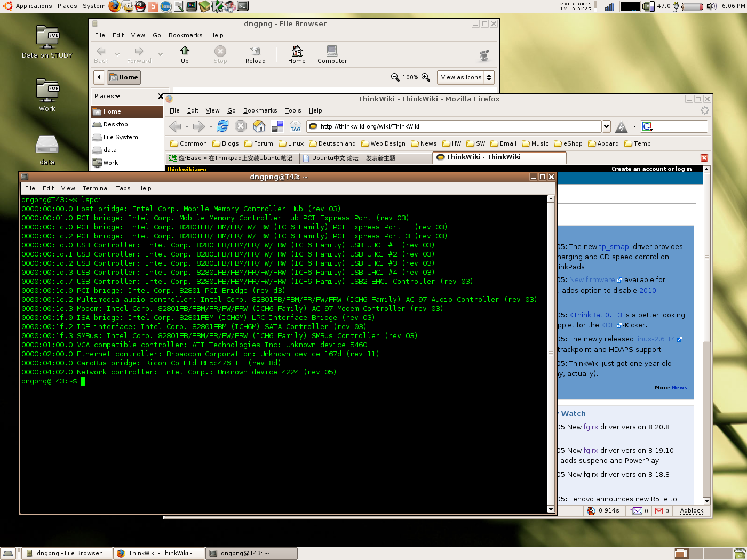
Task: Launch Firefox from the top panel
Action: click(x=114, y=6)
